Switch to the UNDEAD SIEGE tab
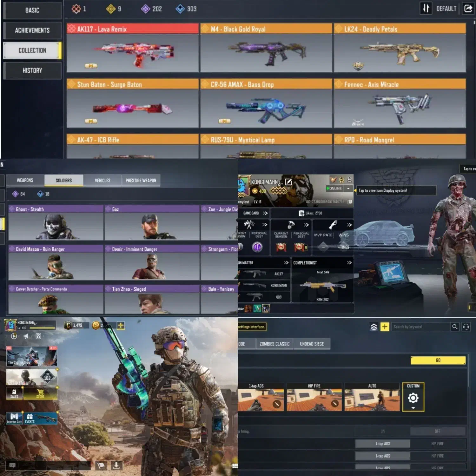This screenshot has height=476, width=476. [312, 344]
